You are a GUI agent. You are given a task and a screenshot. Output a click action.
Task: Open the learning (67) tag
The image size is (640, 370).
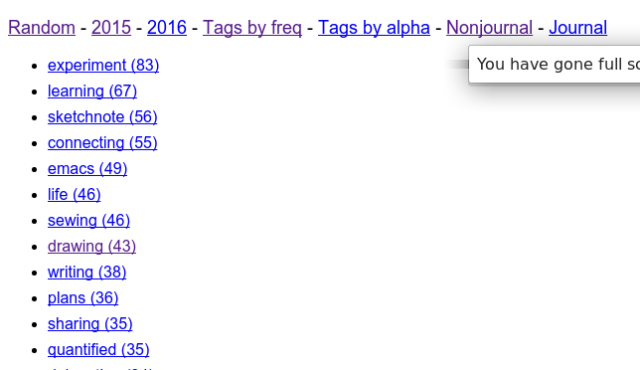(92, 91)
